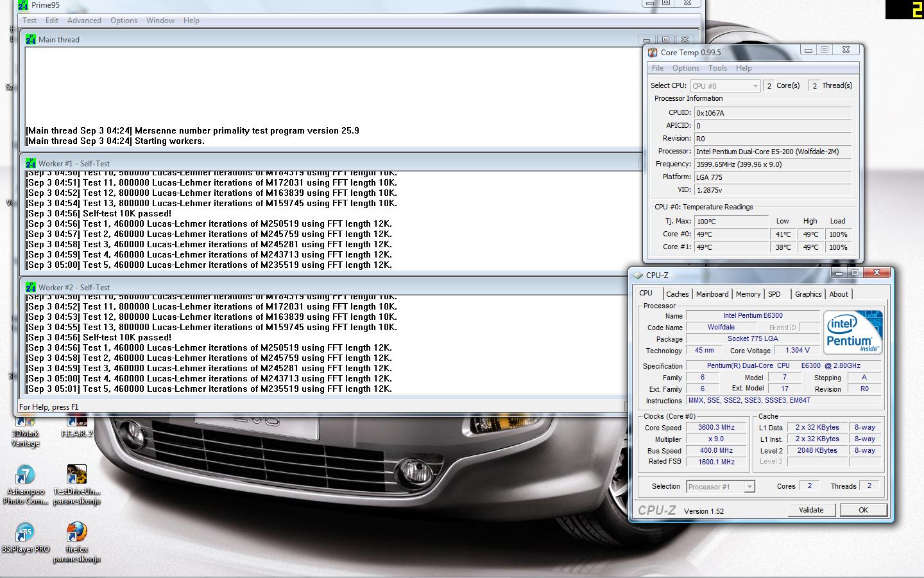Click the Worker #1 Self-Test window icon

coord(31,163)
